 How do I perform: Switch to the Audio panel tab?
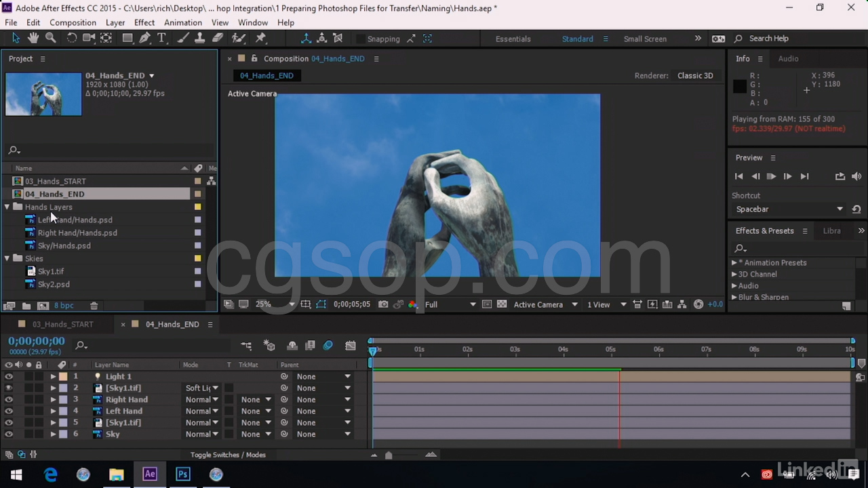pyautogui.click(x=788, y=58)
